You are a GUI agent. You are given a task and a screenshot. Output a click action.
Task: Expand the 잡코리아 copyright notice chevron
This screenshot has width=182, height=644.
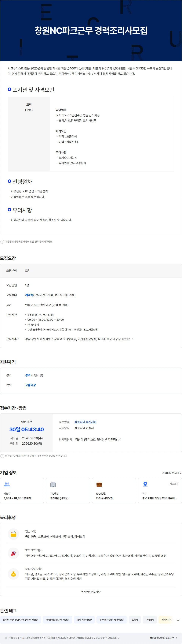point(119,638)
